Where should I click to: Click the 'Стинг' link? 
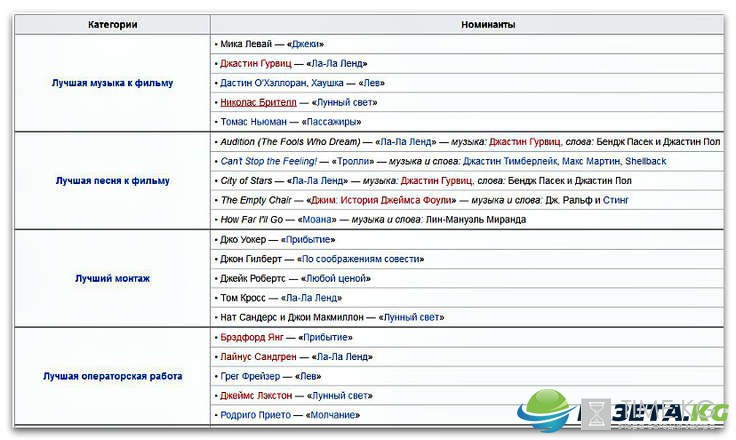[615, 201]
